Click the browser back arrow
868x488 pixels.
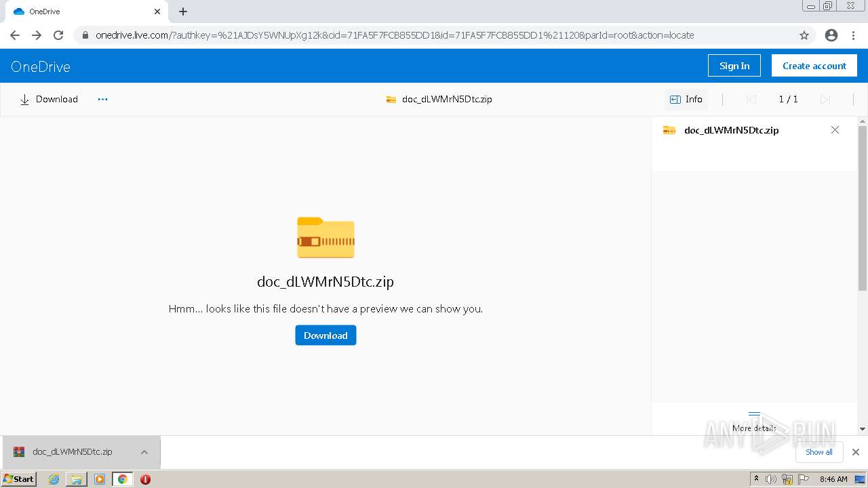(15, 35)
